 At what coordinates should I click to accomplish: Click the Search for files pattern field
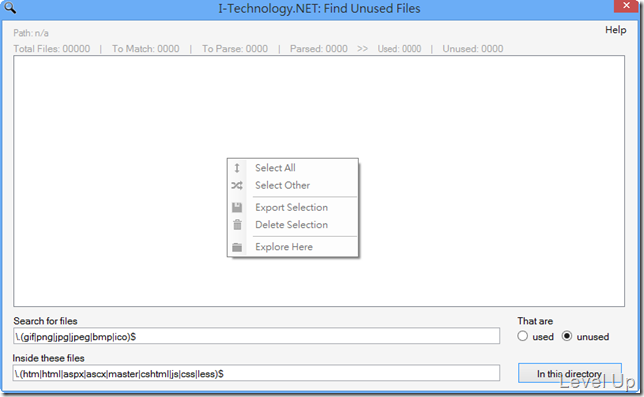point(256,336)
